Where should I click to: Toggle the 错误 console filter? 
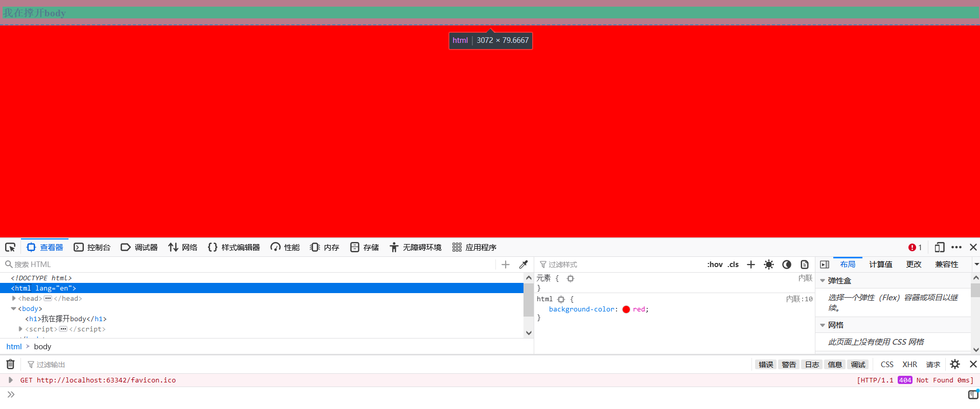click(x=766, y=365)
